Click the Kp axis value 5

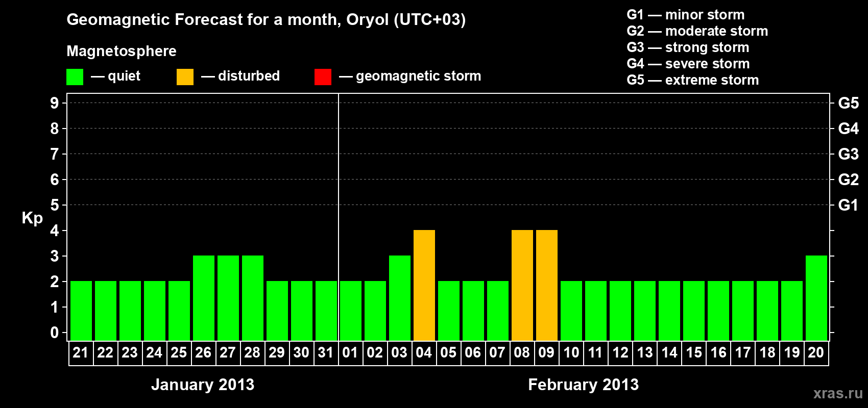coord(55,205)
